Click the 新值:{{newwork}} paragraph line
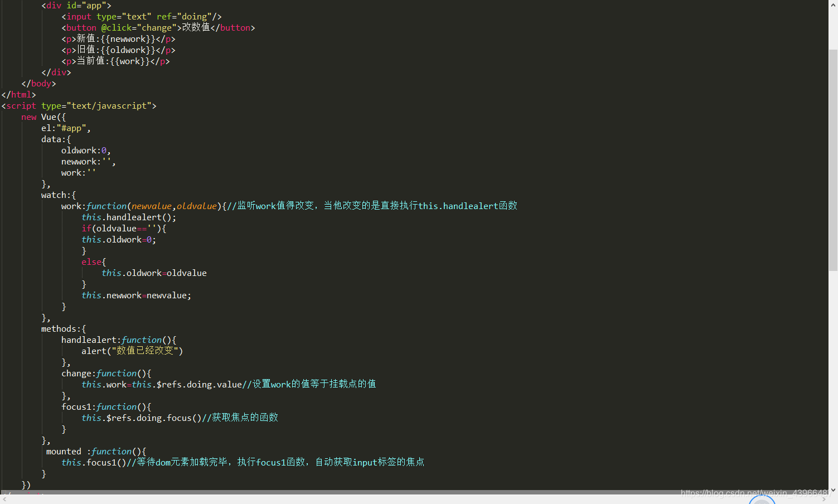The height and width of the screenshot is (504, 838). click(x=118, y=39)
